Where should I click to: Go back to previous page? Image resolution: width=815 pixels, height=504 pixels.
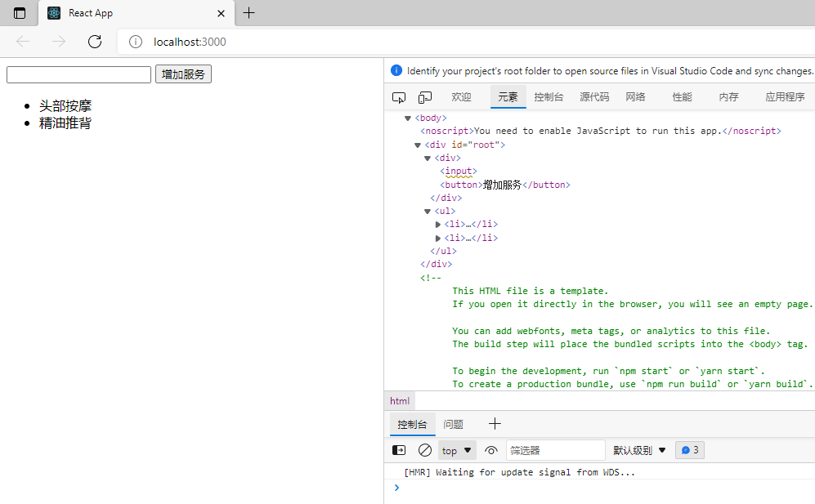[23, 42]
